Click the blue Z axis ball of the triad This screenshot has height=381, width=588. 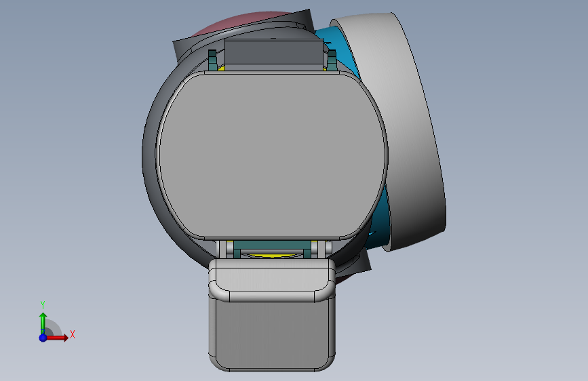click(43, 338)
